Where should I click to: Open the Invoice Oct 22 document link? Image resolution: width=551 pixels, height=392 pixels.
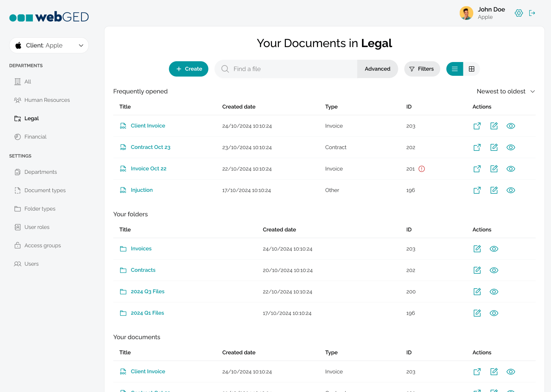coord(148,168)
